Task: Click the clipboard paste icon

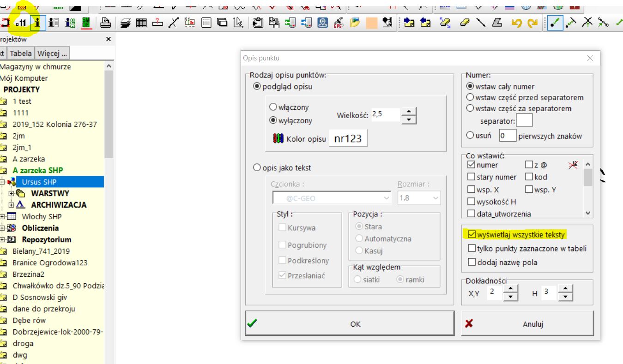Action: (258, 23)
